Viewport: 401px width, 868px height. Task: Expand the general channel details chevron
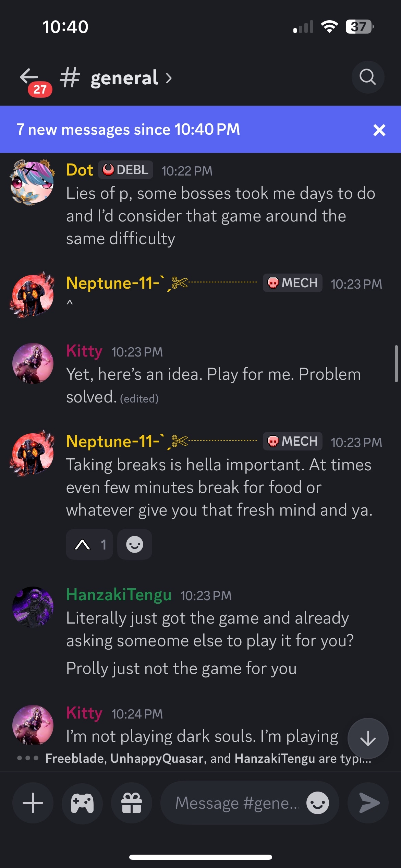[x=169, y=78]
